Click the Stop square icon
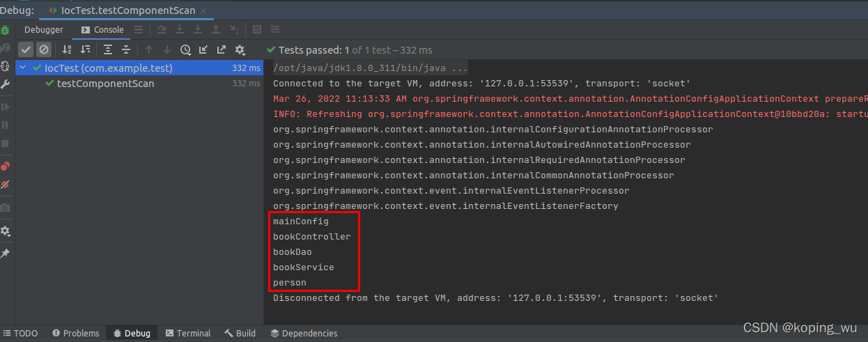Image resolution: width=868 pixels, height=342 pixels. click(x=5, y=143)
